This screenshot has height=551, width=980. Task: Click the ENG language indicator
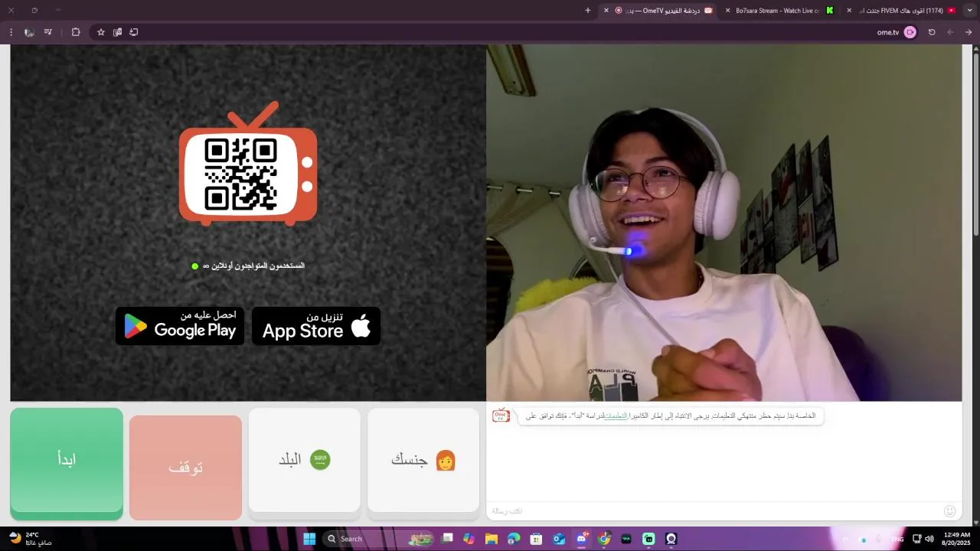pos(897,539)
